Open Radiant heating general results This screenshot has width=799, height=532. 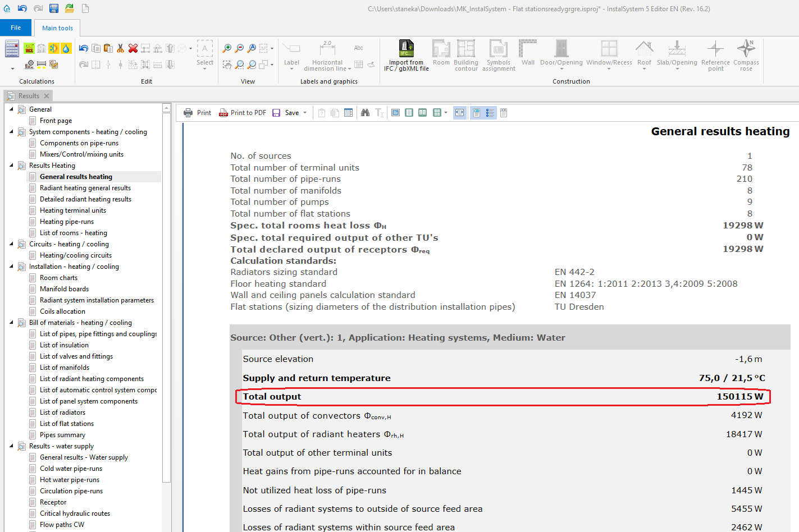[x=85, y=188]
